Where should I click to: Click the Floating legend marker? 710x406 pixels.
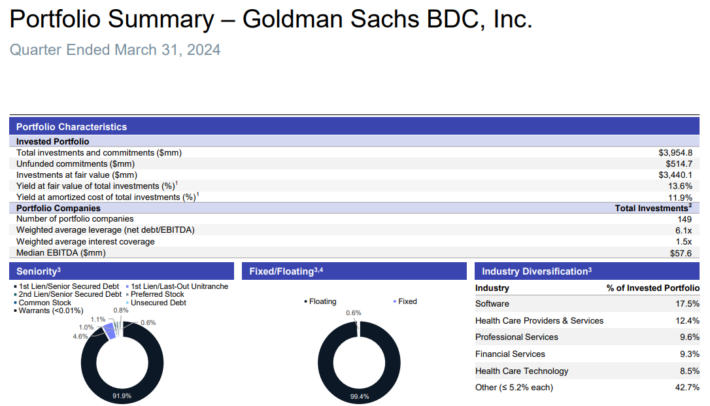305,300
